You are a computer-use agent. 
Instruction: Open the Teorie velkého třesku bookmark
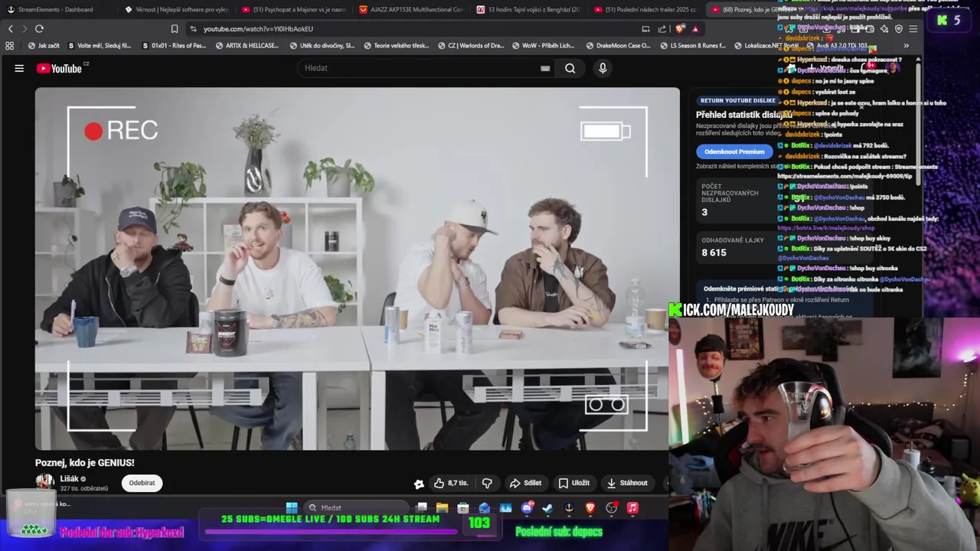tap(397, 46)
